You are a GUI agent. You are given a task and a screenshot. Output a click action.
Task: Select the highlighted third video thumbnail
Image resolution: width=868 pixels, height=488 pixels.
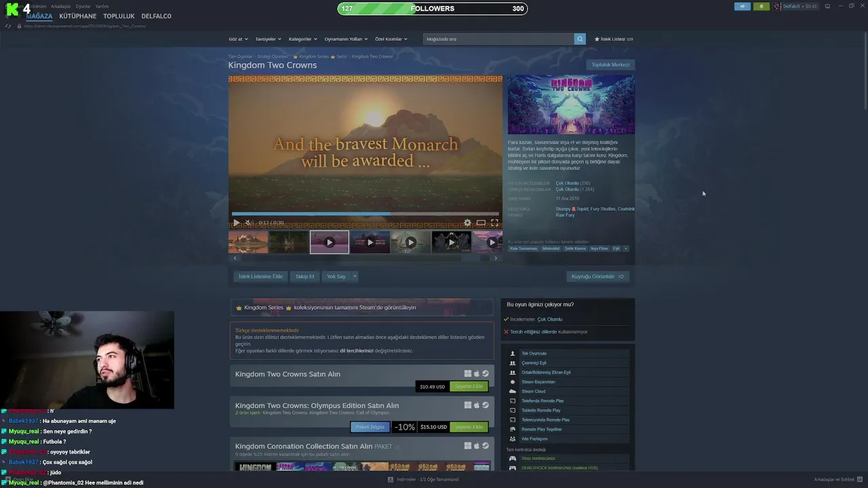click(x=330, y=242)
